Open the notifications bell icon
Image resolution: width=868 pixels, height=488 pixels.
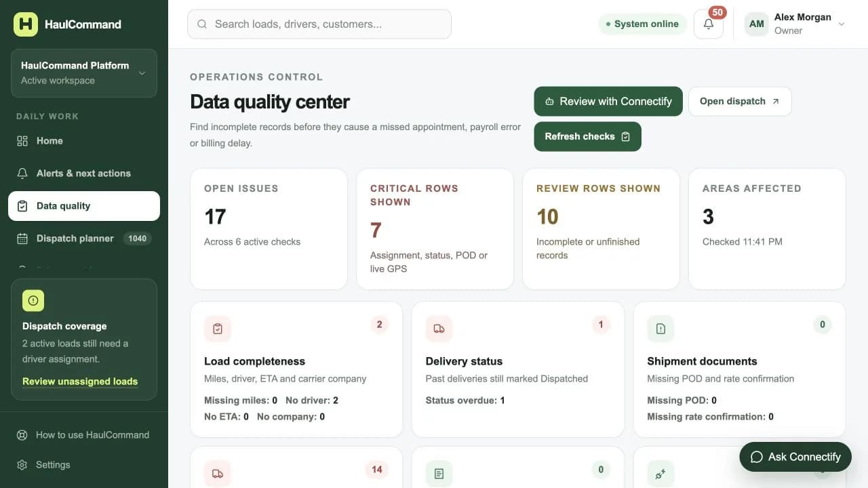709,24
